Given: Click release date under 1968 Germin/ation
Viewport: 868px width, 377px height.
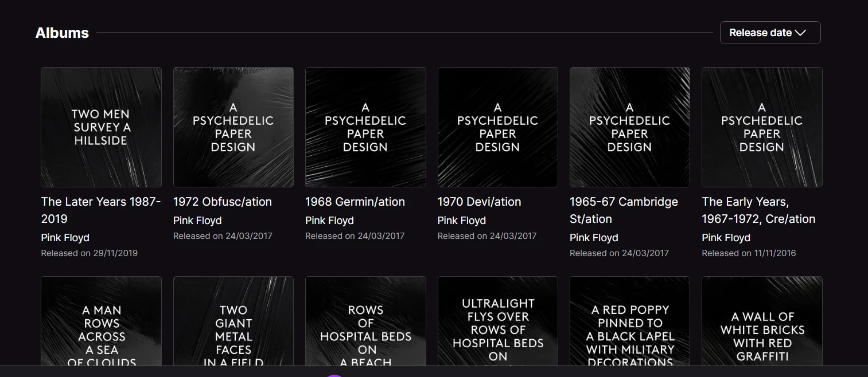Looking at the screenshot, I should [x=355, y=236].
